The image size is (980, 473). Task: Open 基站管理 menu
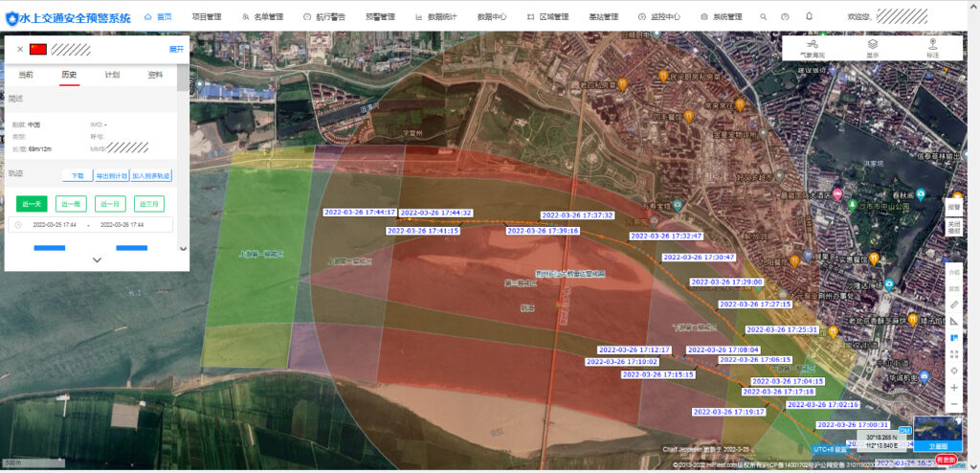click(x=603, y=17)
